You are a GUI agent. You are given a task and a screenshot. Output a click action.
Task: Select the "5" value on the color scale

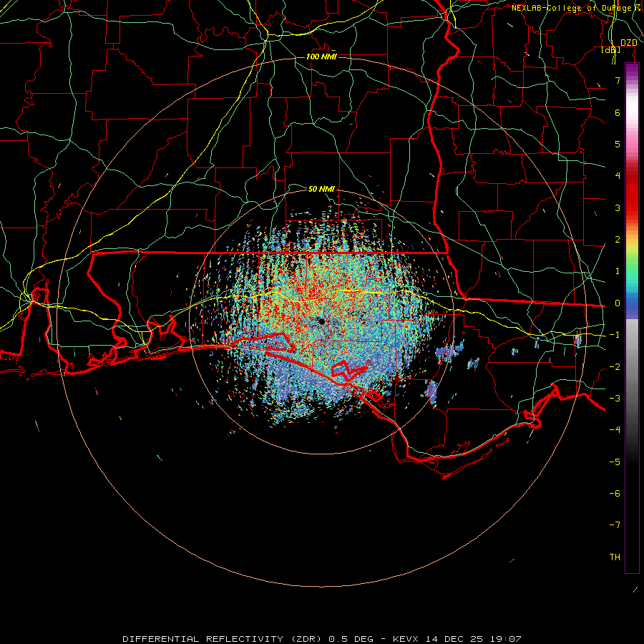pos(618,144)
